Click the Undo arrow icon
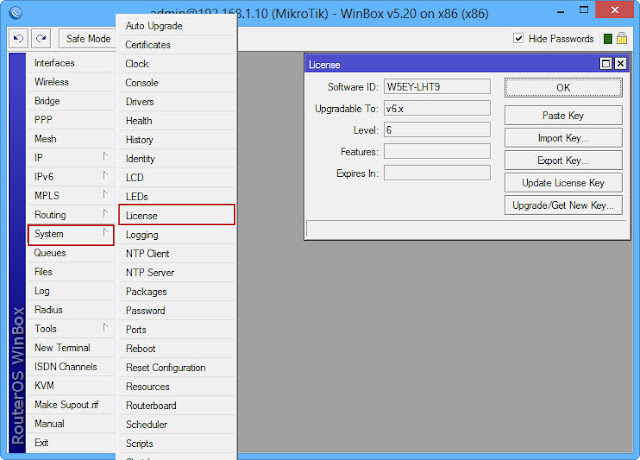Screen dimensions: 640x460 tap(18, 39)
